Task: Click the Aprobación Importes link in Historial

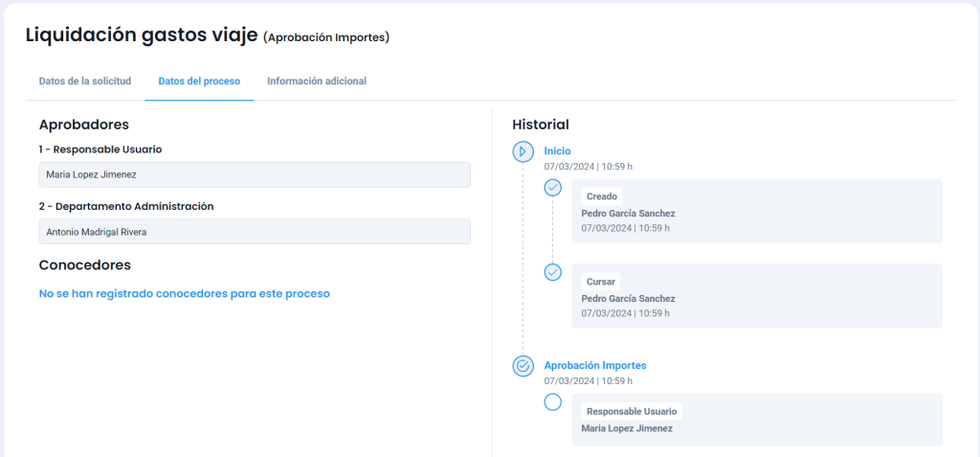Action: [594, 365]
